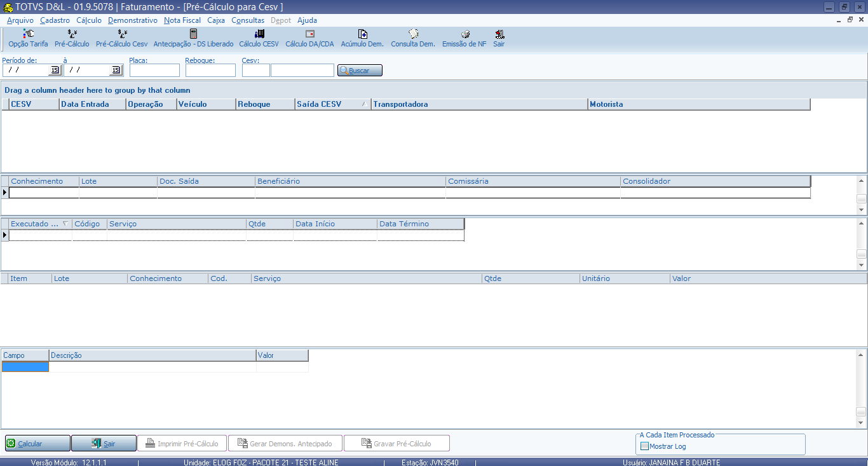Click the Campo column header
Viewport: 868px width, 466px height.
[25, 355]
